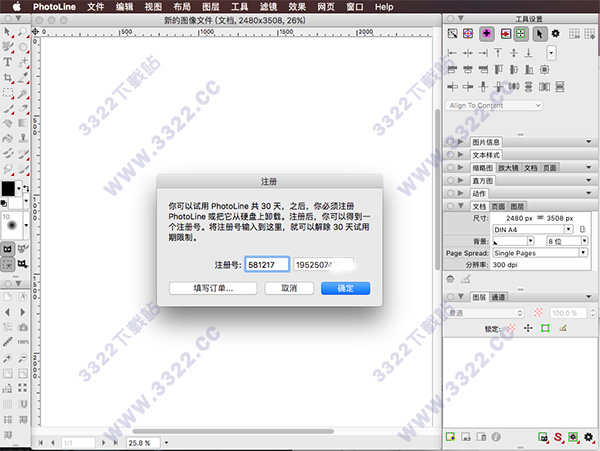Click the 取消 button in register dialog
600x451 pixels.
click(289, 288)
